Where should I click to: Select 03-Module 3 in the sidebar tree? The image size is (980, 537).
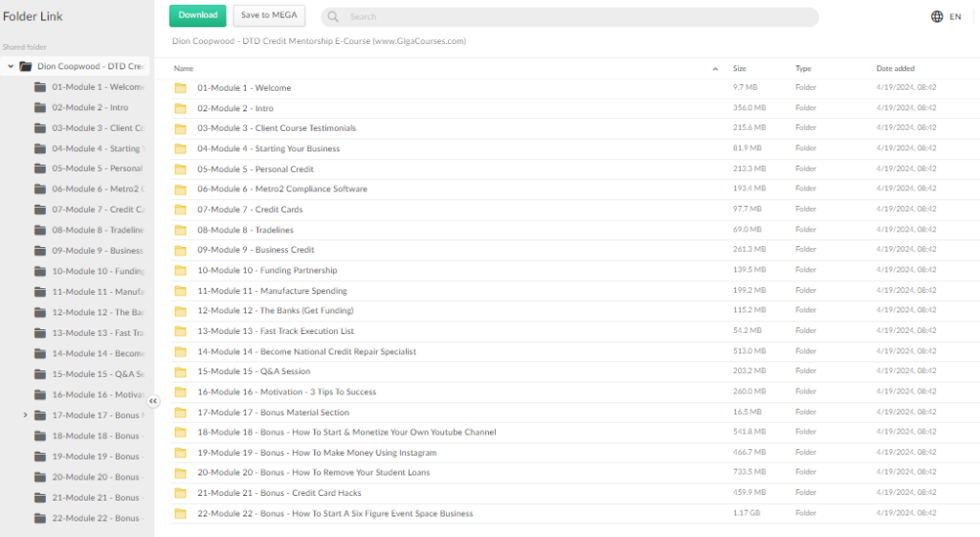[98, 128]
